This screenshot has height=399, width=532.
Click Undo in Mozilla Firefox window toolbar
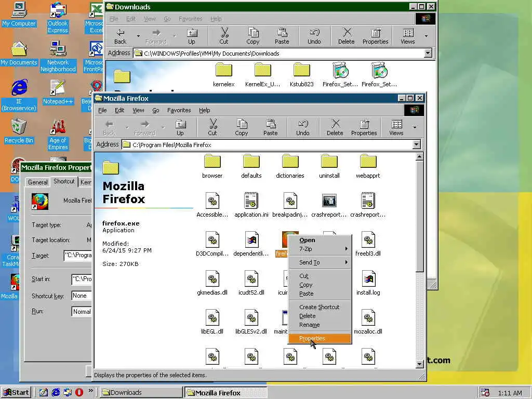(303, 127)
